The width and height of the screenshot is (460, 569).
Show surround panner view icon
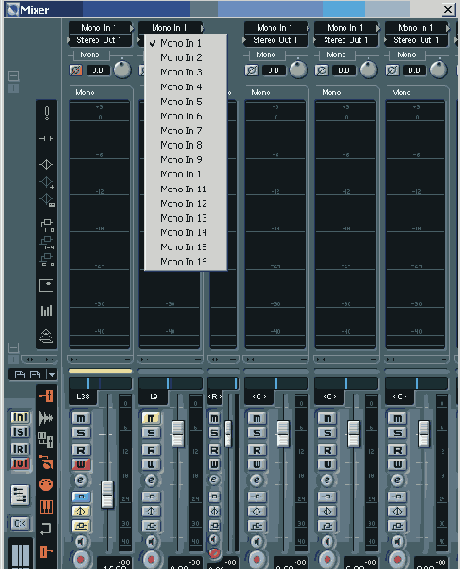[x=46, y=286]
